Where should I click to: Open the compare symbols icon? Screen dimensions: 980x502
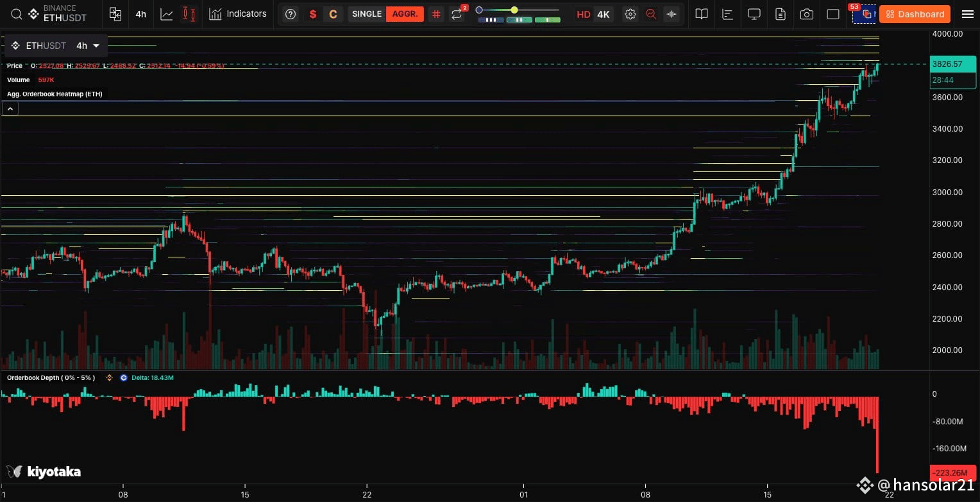pos(115,14)
